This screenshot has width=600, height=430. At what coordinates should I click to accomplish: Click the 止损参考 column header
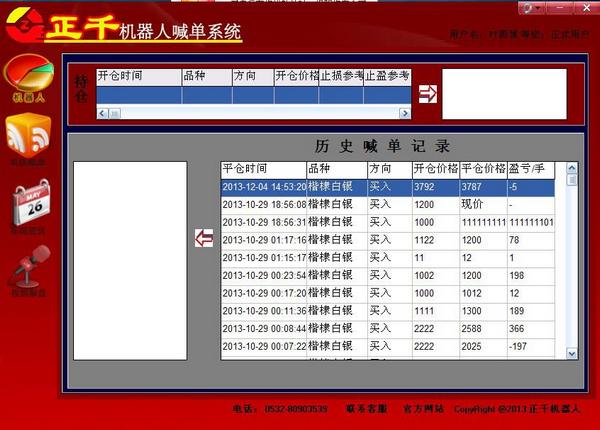pos(341,77)
